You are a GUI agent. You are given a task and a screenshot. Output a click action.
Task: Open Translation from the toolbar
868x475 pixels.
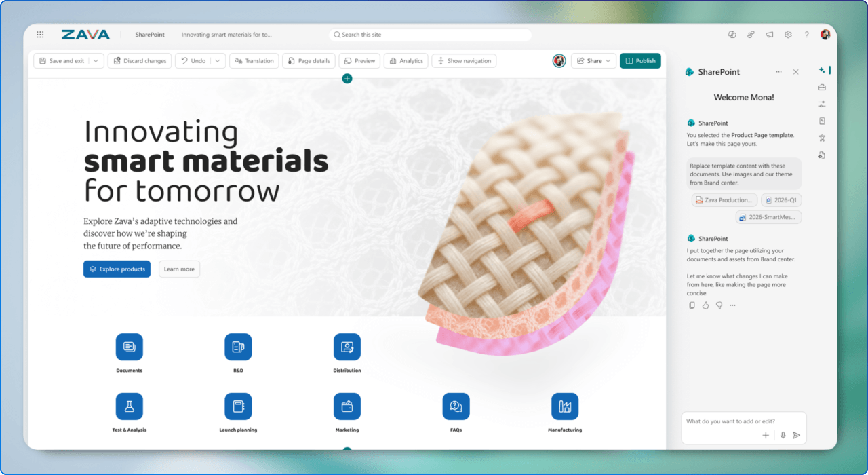click(254, 61)
